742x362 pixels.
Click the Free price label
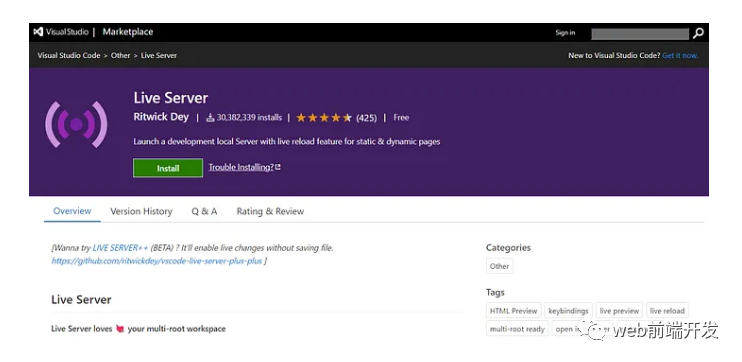coord(401,118)
